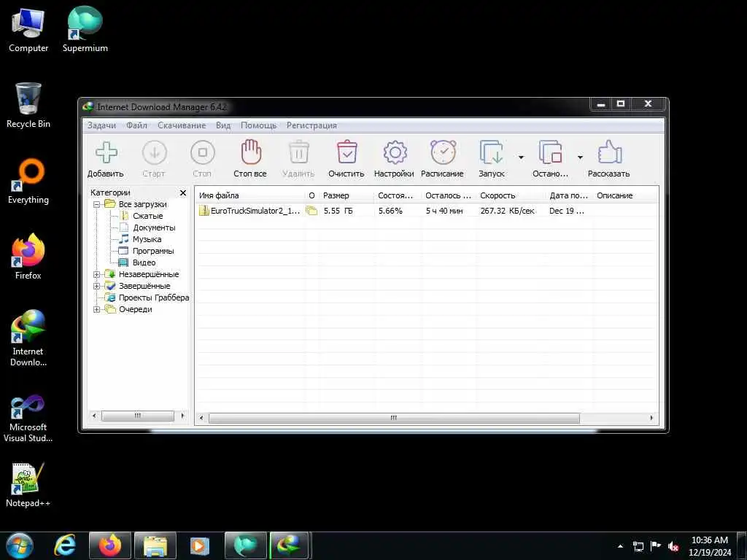The height and width of the screenshot is (560, 747).
Task: Click the Остано... stop queue icon
Action: [x=550, y=152]
